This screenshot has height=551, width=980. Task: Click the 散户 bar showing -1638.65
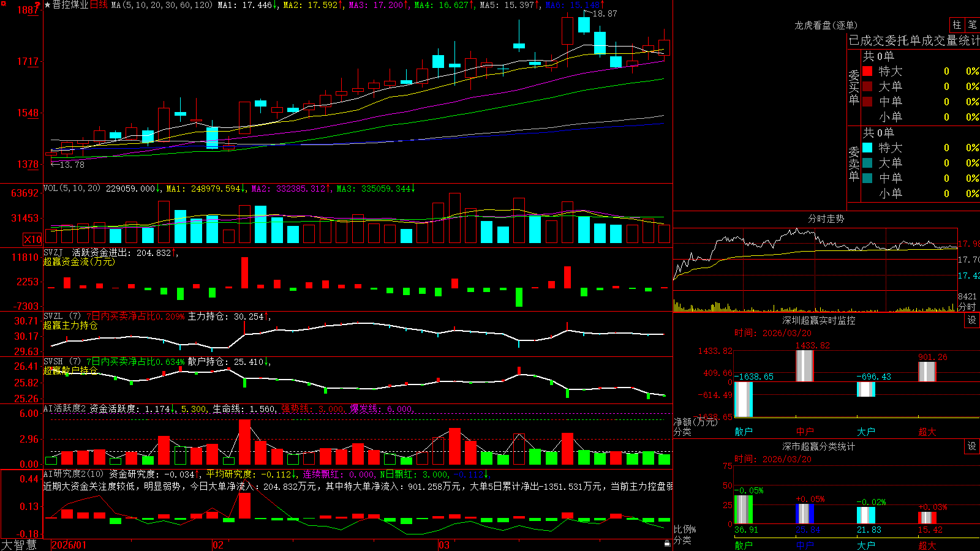744,399
